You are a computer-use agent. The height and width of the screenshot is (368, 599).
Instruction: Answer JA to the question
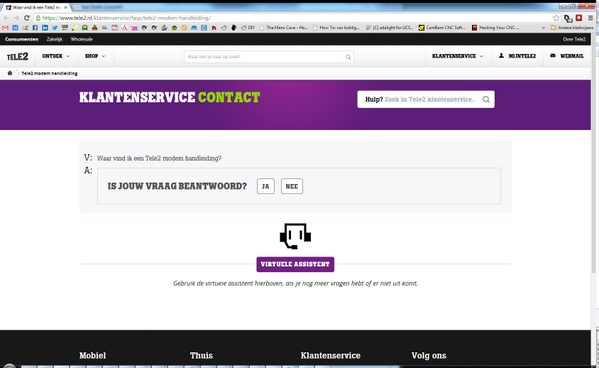[266, 186]
